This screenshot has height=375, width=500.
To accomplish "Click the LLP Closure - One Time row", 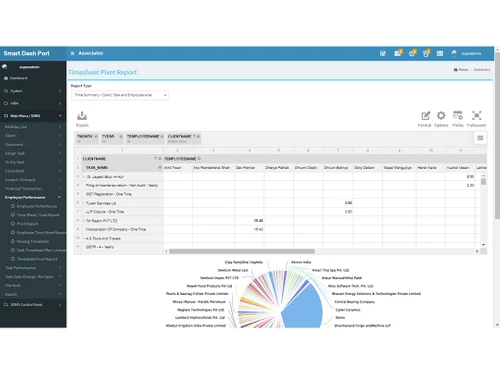I will [x=105, y=212].
